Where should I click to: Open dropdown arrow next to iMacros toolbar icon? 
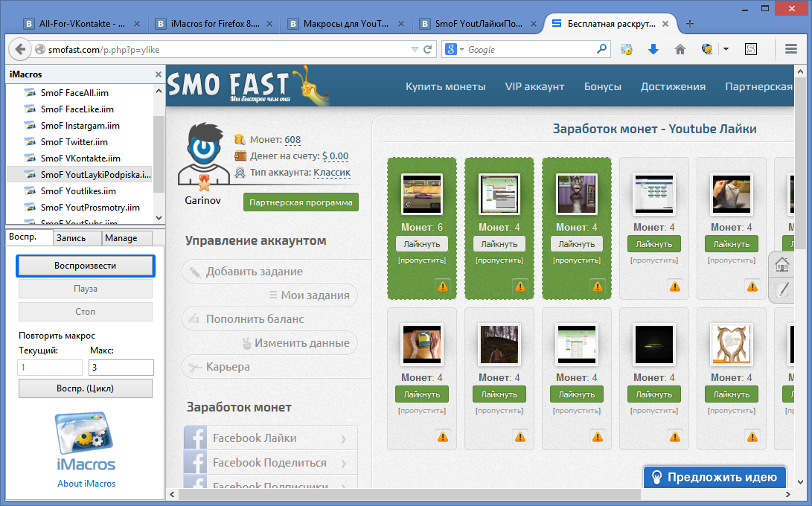click(726, 49)
